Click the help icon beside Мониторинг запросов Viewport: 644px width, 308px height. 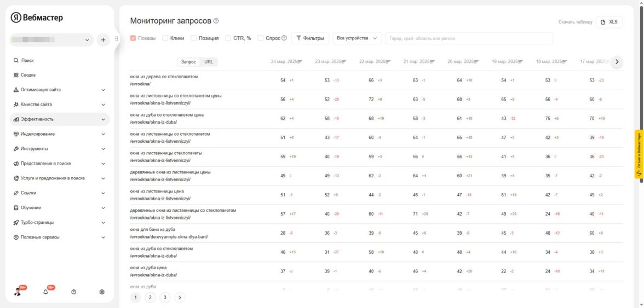(216, 21)
